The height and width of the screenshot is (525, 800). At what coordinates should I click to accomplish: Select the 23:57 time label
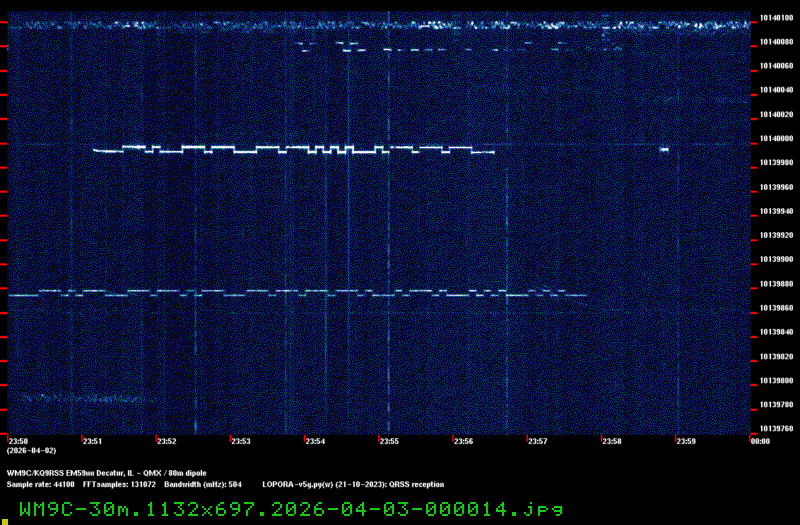click(537, 441)
